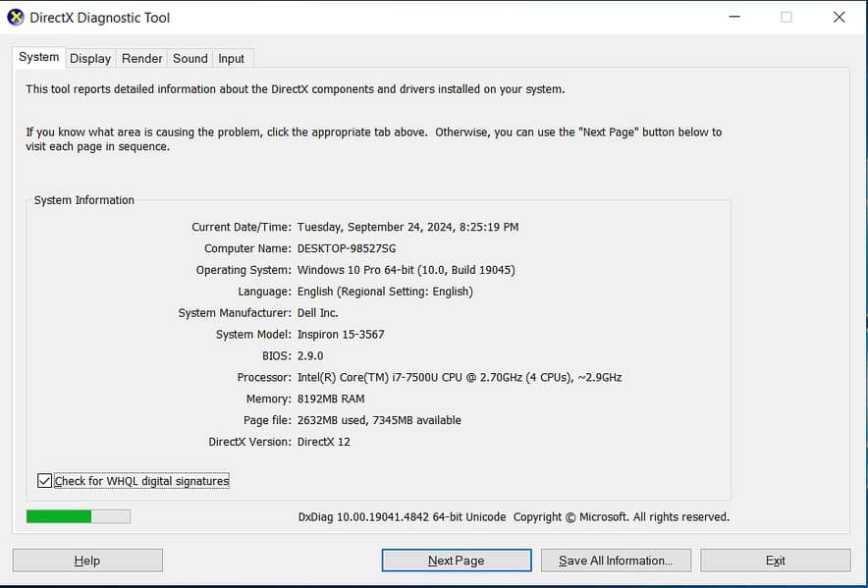The height and width of the screenshot is (588, 868).
Task: Uncheck Check for WHQL digital signatures
Action: (44, 481)
